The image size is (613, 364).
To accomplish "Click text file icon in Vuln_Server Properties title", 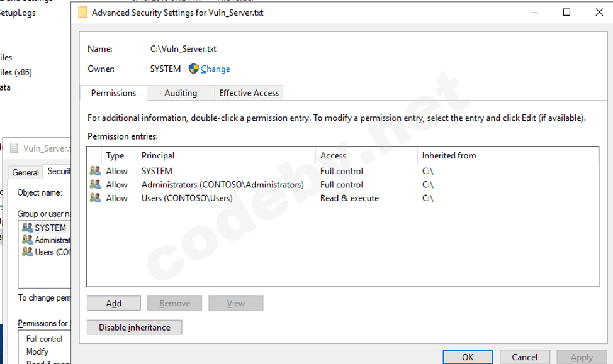I will (14, 148).
